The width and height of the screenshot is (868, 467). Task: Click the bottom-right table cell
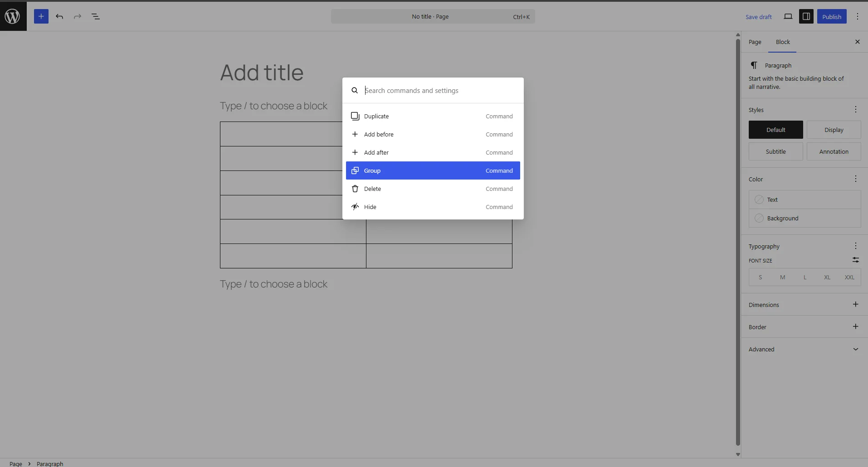(439, 256)
